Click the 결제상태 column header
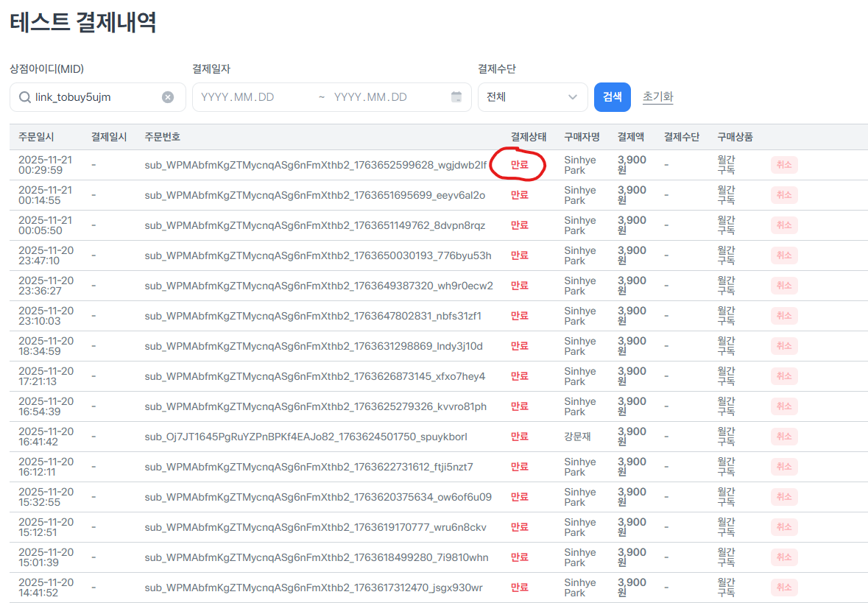The height and width of the screenshot is (603, 868). point(528,138)
